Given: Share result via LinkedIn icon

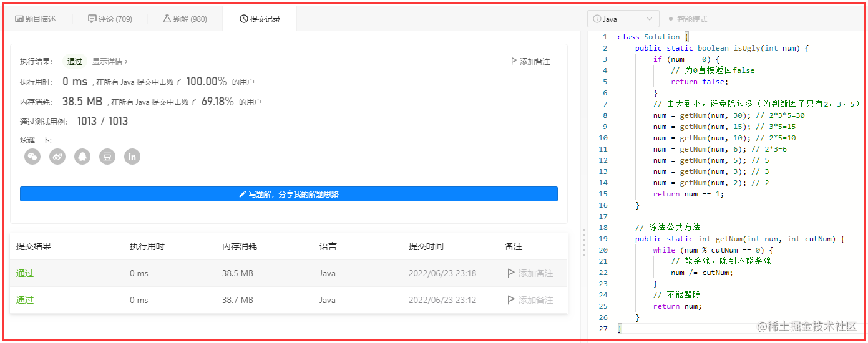Looking at the screenshot, I should tap(132, 157).
